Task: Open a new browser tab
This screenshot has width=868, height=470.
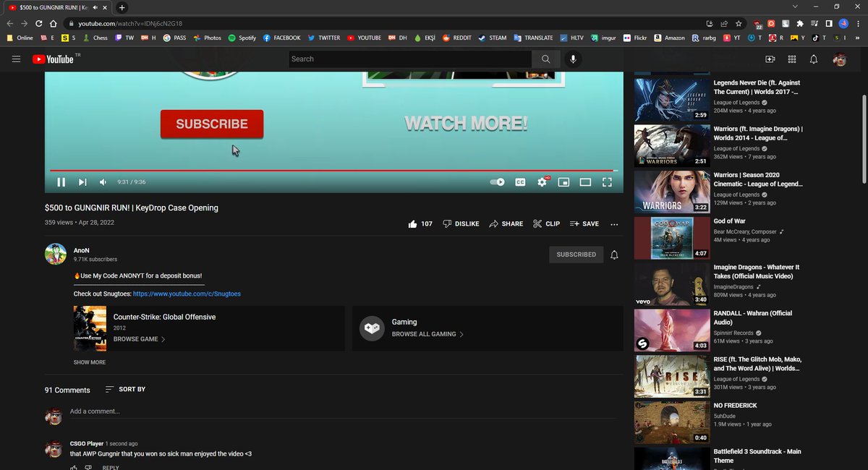Action: tap(122, 7)
